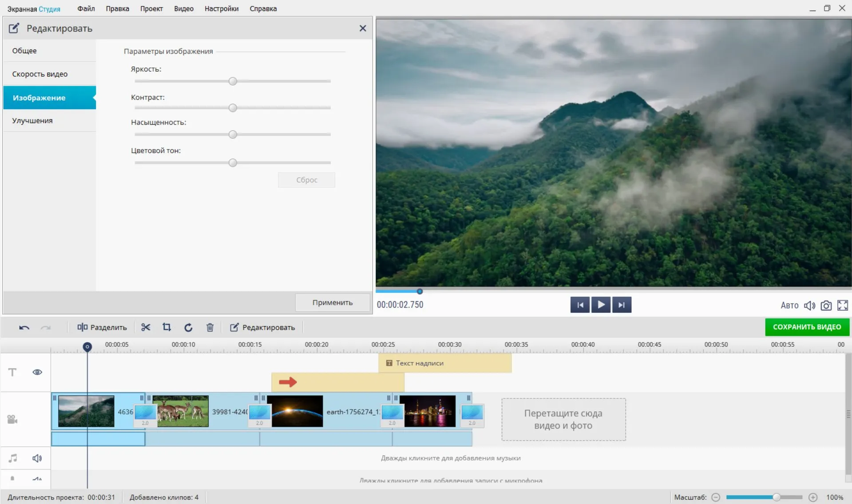The height and width of the screenshot is (504, 852).
Task: Switch to the Улучшения tab
Action: point(32,121)
